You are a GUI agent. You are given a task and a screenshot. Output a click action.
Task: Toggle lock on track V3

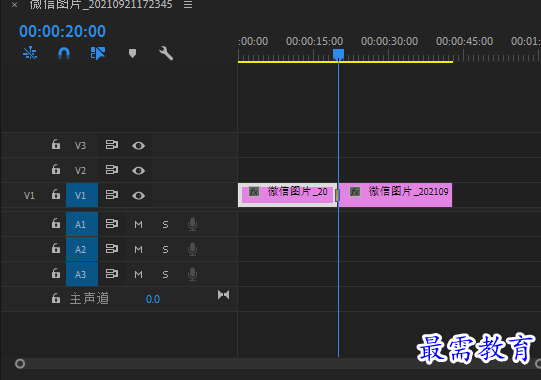(56, 145)
